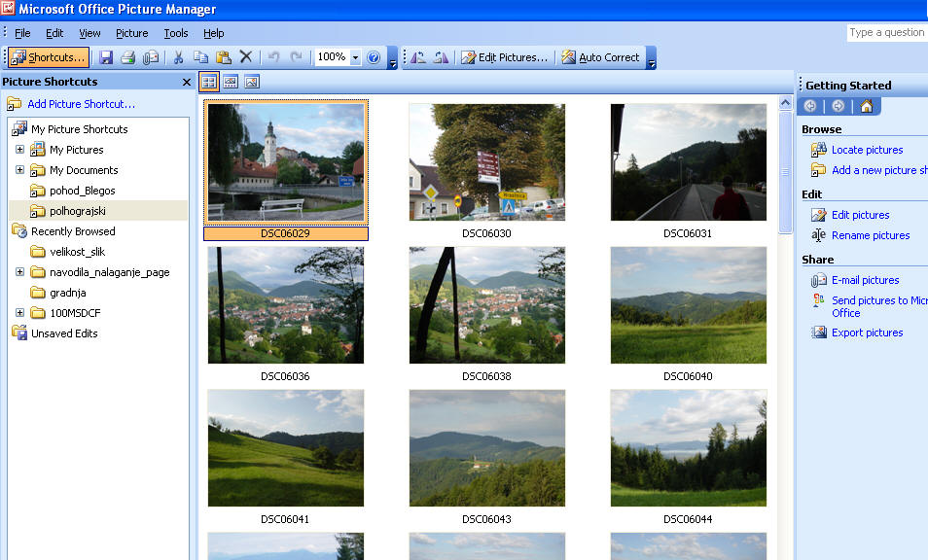The width and height of the screenshot is (928, 560).
Task: Open the View menu
Action: point(89,33)
